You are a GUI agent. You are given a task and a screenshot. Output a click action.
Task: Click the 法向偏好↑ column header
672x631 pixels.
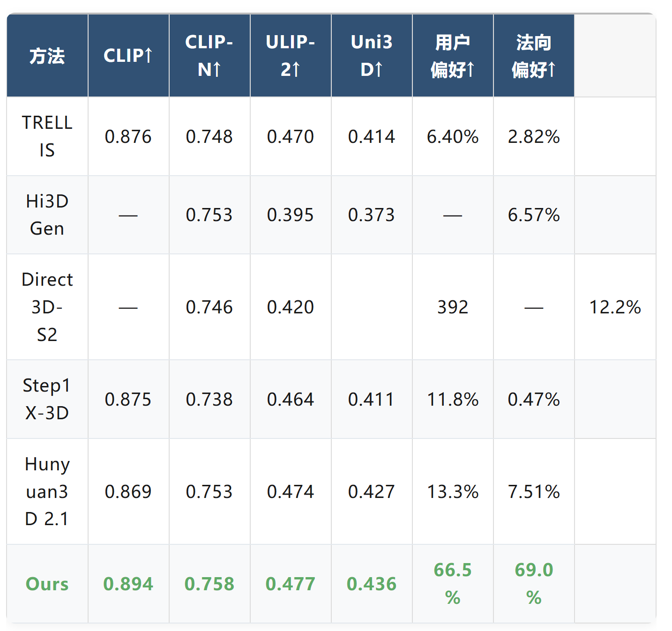[x=534, y=56]
